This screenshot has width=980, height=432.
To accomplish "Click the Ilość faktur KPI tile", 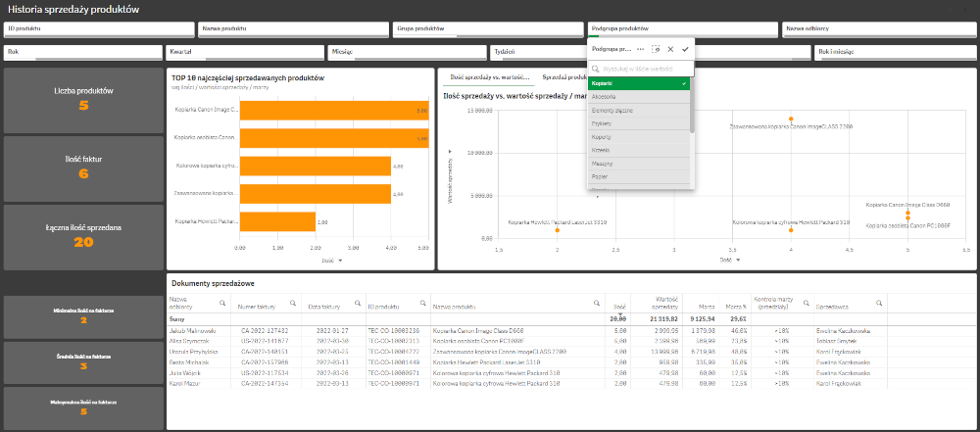I will [83, 168].
